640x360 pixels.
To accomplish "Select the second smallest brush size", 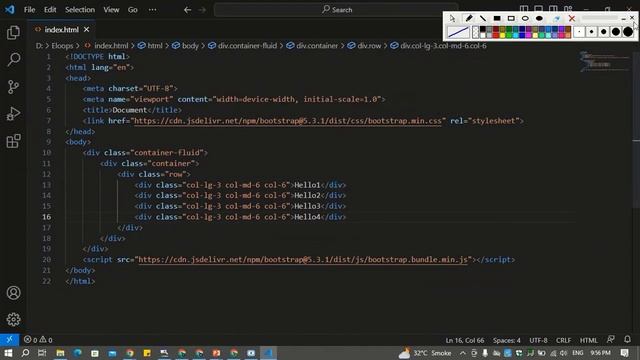I will tap(591, 31).
